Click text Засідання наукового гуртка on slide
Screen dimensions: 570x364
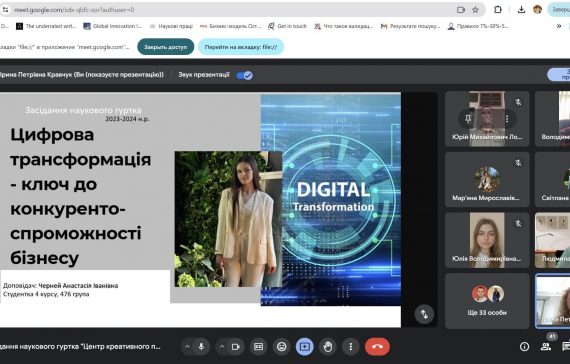click(x=83, y=110)
